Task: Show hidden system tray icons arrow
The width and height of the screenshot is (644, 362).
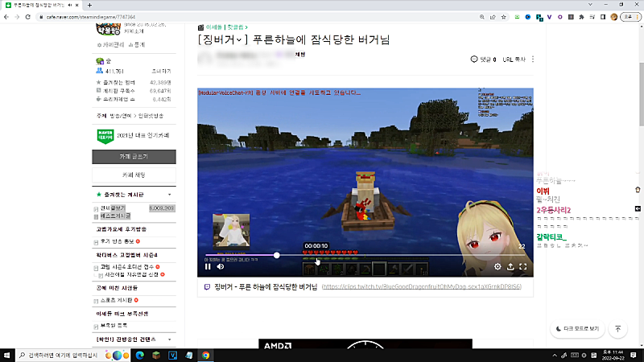Action: (x=555, y=355)
